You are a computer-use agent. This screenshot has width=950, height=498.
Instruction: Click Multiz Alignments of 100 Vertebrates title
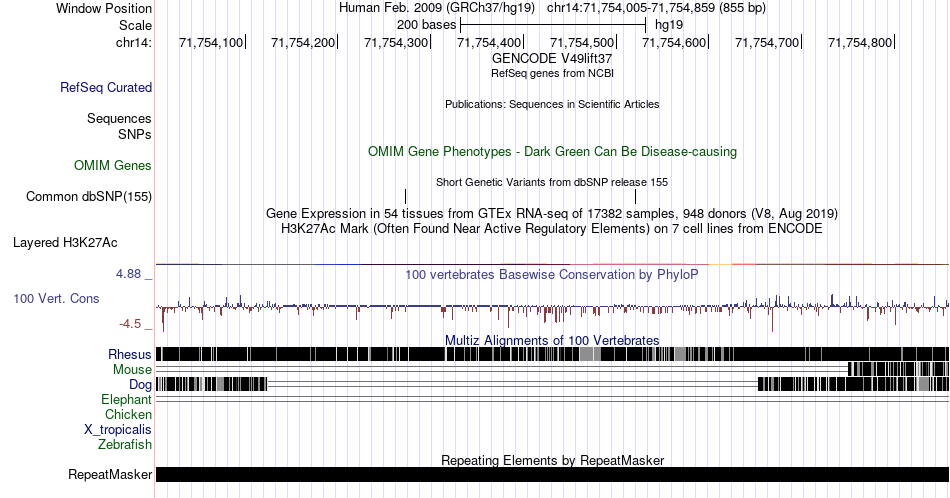pyautogui.click(x=552, y=340)
